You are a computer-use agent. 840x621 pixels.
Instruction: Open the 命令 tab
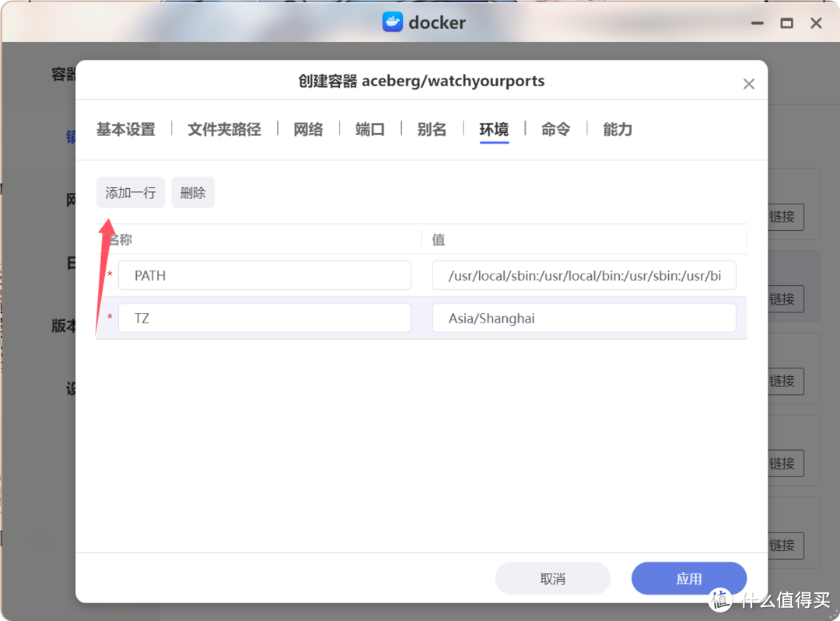[555, 130]
